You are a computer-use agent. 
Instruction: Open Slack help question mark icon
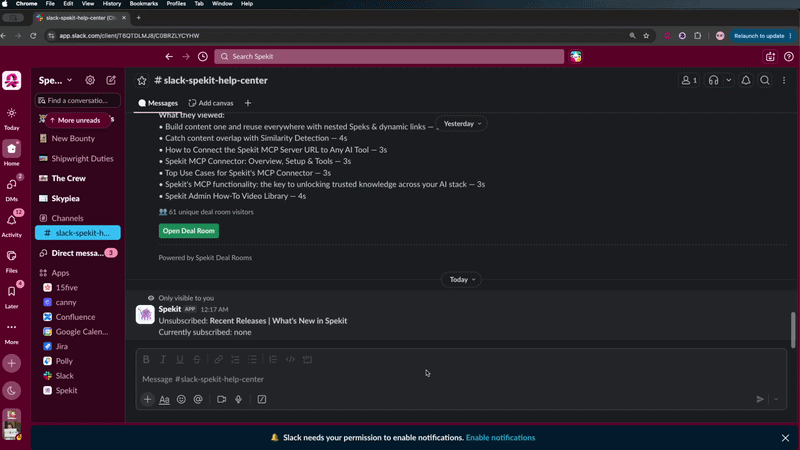pos(789,56)
